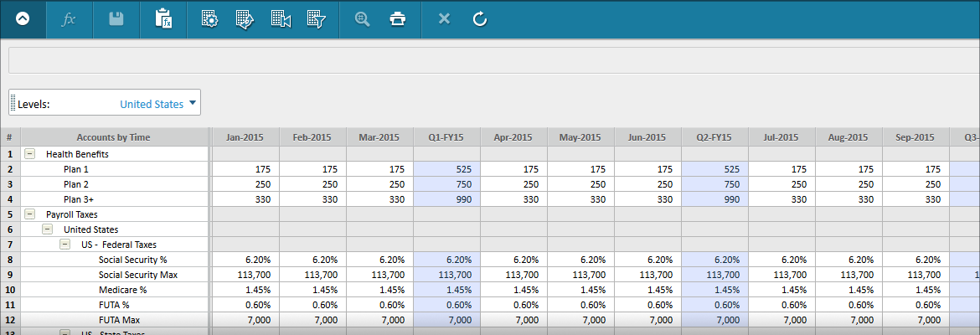980x335 pixels.
Task: Click FUTA Max cell for Aug-2015
Action: coord(848,319)
